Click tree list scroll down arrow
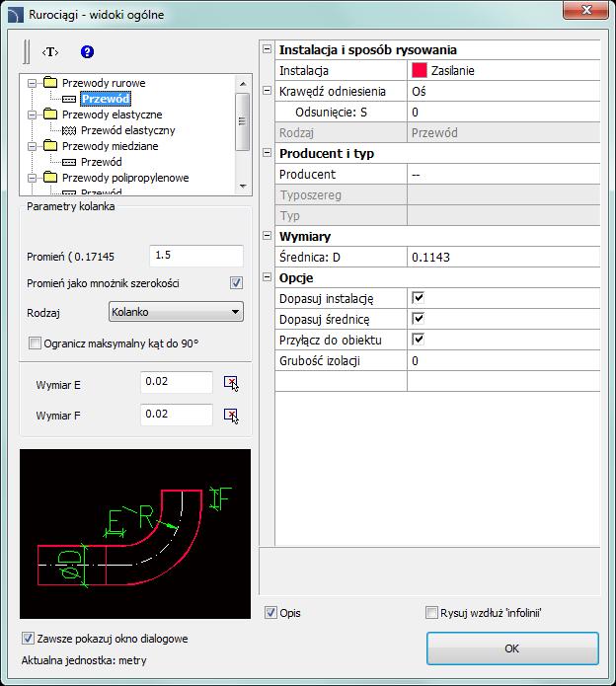The width and height of the screenshot is (616, 686). coord(243,186)
